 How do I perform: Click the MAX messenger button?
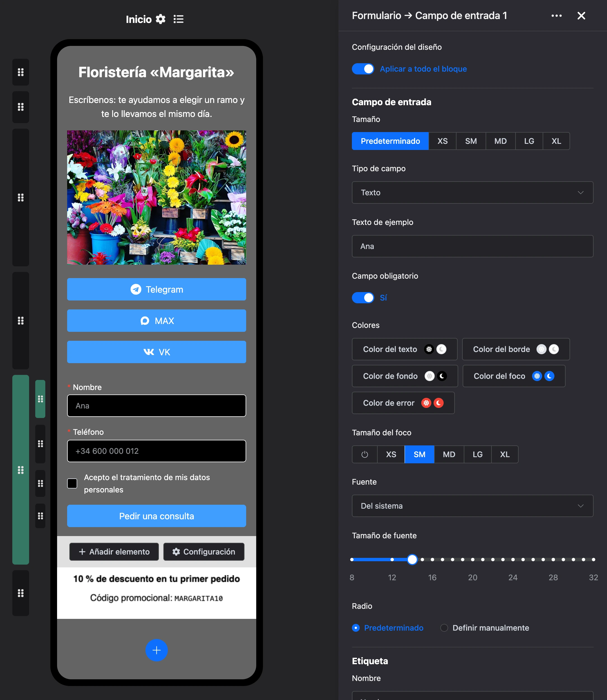tap(156, 321)
